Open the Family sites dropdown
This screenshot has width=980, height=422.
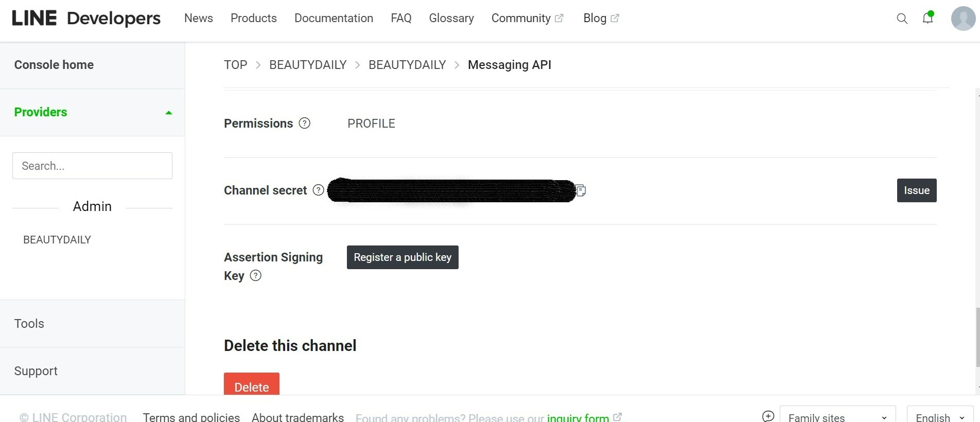(837, 417)
